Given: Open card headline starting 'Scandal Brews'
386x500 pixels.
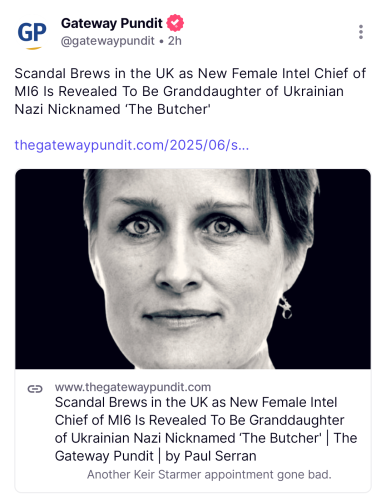Looking at the screenshot, I should coord(206,429).
